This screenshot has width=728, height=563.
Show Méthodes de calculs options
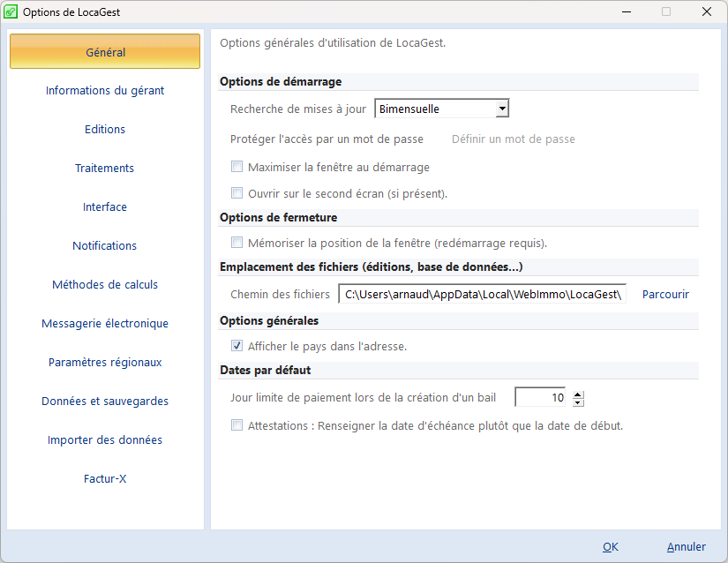(105, 284)
